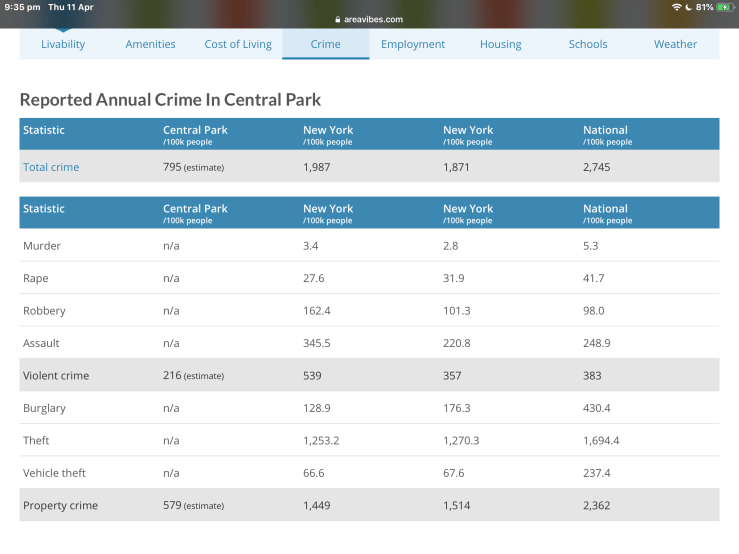Image resolution: width=739 pixels, height=554 pixels.
Task: Open the Livability tab
Action: tap(63, 44)
